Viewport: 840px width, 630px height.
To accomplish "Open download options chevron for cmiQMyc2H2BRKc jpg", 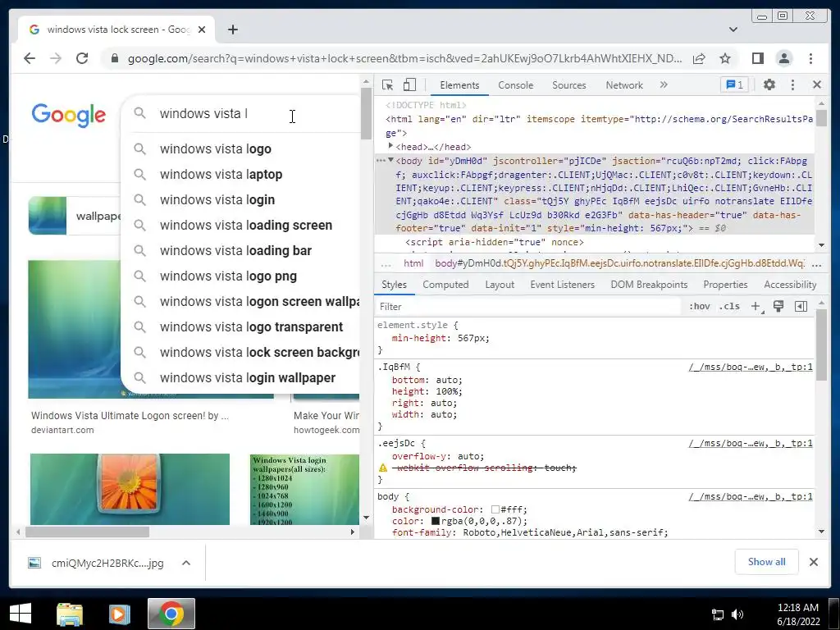I will pyautogui.click(x=186, y=563).
